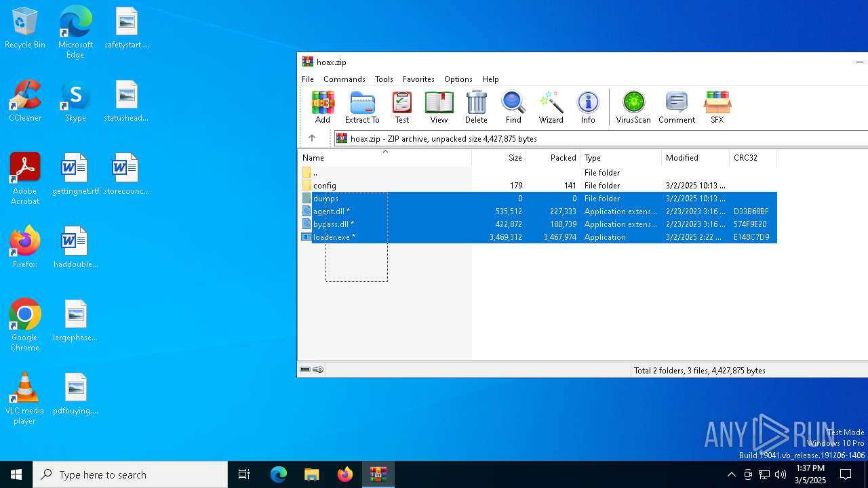Open the volume control tray icon
The width and height of the screenshot is (868, 488).
pos(781,474)
